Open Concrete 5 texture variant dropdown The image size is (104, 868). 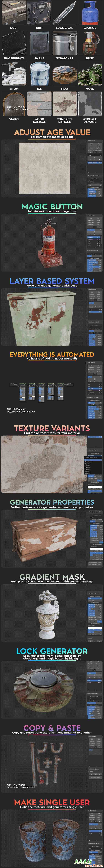[x=95, y=181]
